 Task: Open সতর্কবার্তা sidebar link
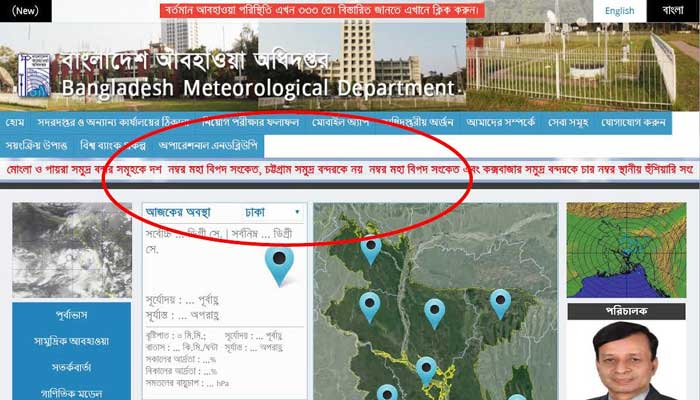pyautogui.click(x=71, y=367)
